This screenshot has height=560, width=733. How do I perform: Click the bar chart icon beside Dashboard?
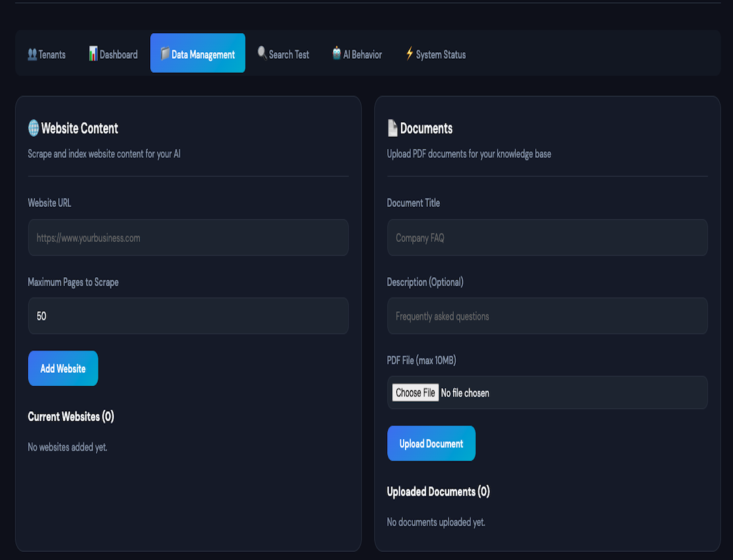pos(93,54)
